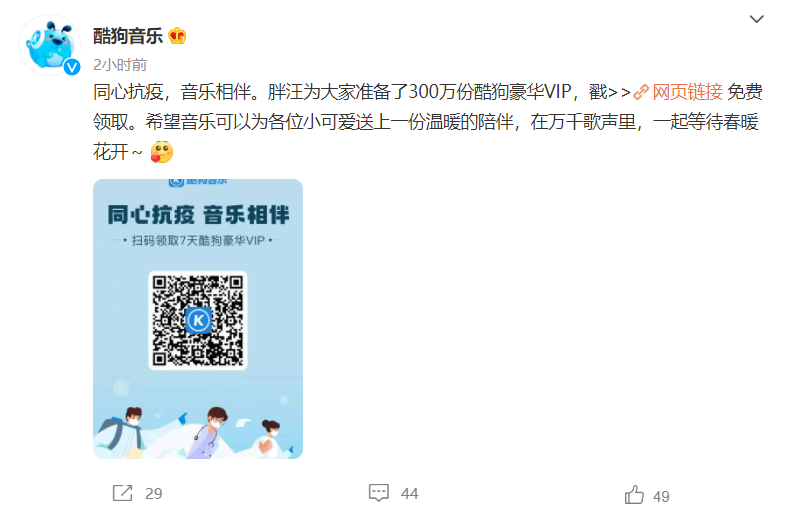Click the 酷狗音乐 blue dog avatar

[x=49, y=45]
